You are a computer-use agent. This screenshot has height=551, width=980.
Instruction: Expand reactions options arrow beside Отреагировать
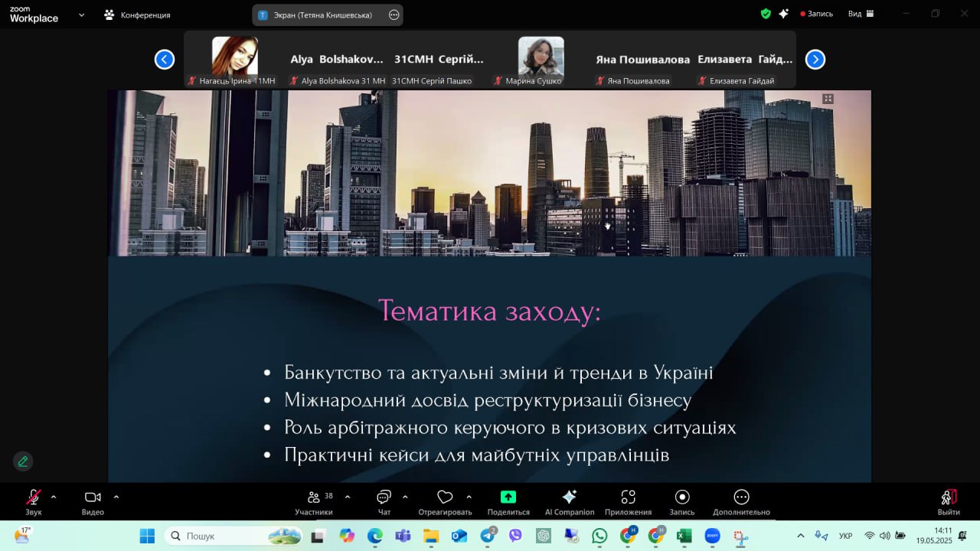point(469,497)
